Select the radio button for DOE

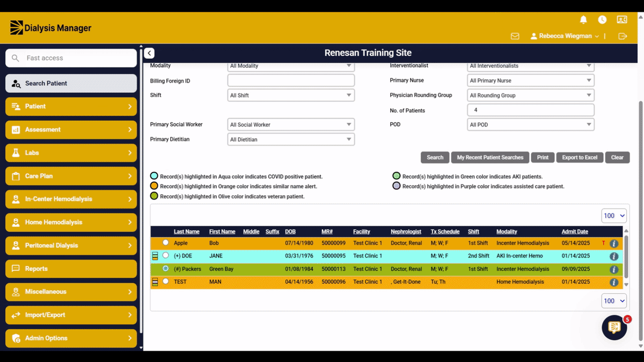point(165,256)
